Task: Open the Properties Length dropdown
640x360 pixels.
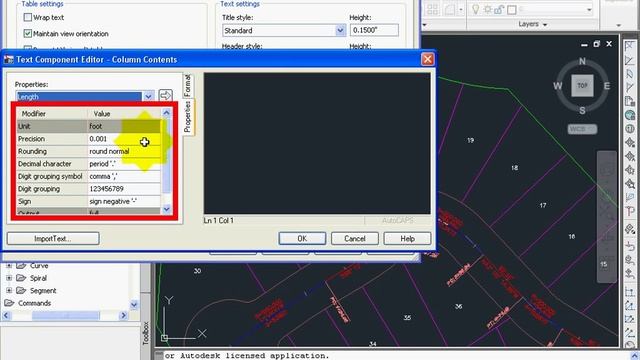Action: [148, 97]
